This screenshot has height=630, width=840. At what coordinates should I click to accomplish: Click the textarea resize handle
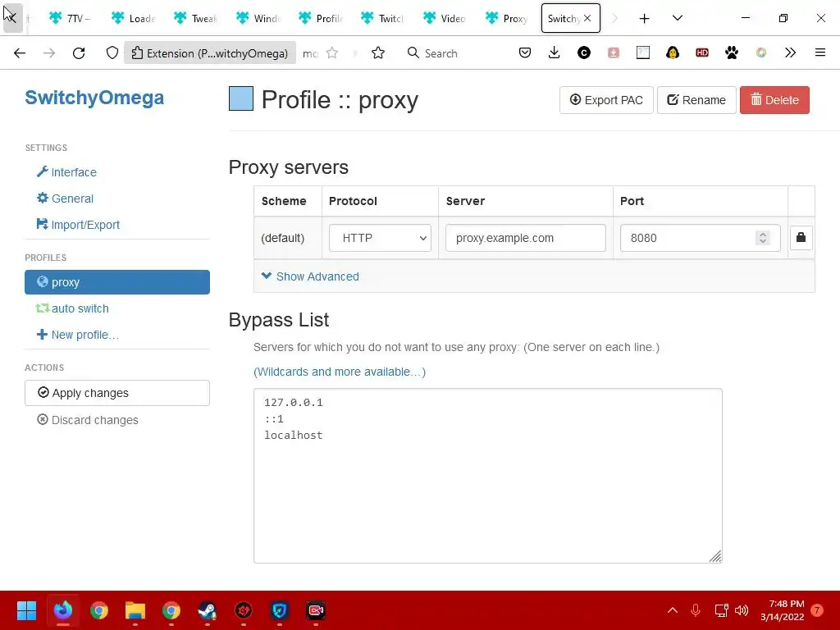point(715,557)
